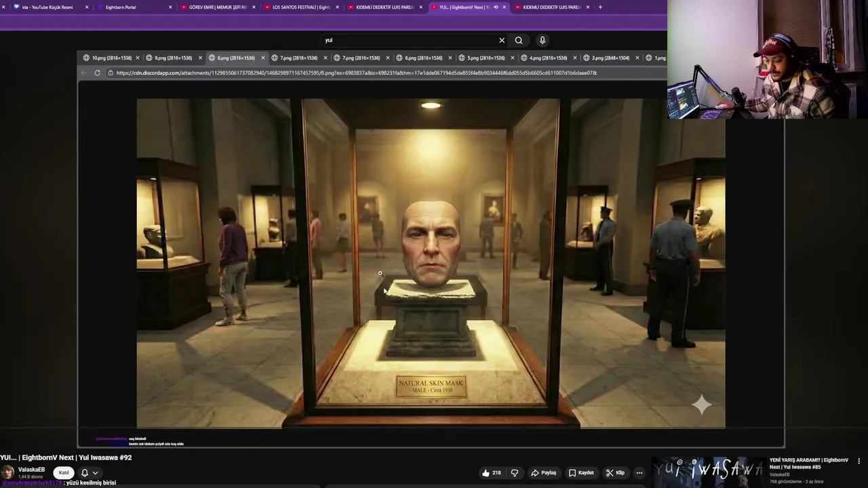Switch to the 6.png tab
Screen dimensions: 868x488
(423, 58)
